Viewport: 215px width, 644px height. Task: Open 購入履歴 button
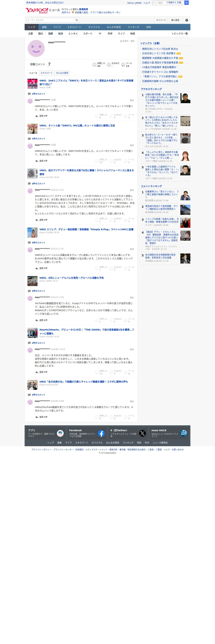pos(175,20)
